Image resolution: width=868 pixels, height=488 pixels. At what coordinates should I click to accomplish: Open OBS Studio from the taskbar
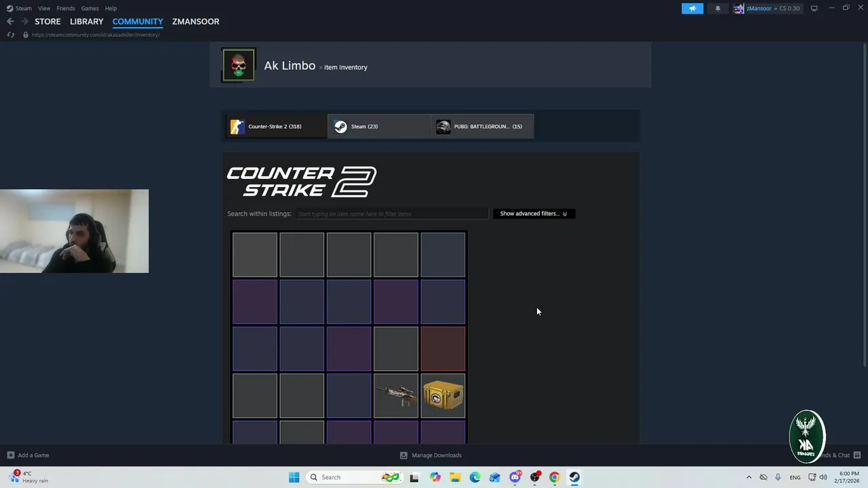[535, 477]
